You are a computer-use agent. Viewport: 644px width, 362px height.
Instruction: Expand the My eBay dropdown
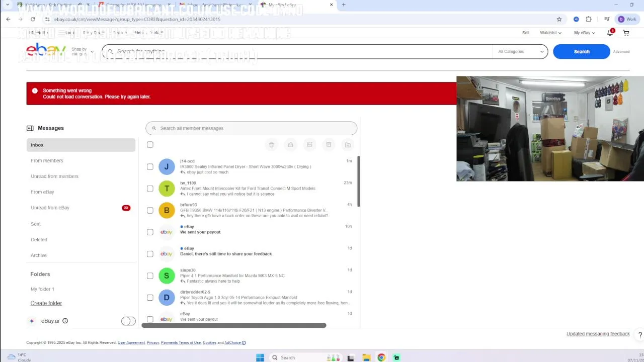pyautogui.click(x=585, y=33)
